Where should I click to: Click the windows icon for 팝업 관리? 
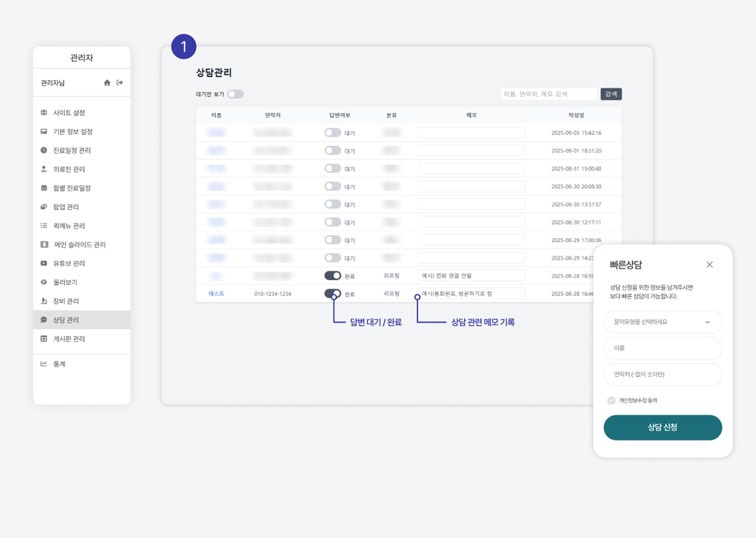(x=43, y=207)
